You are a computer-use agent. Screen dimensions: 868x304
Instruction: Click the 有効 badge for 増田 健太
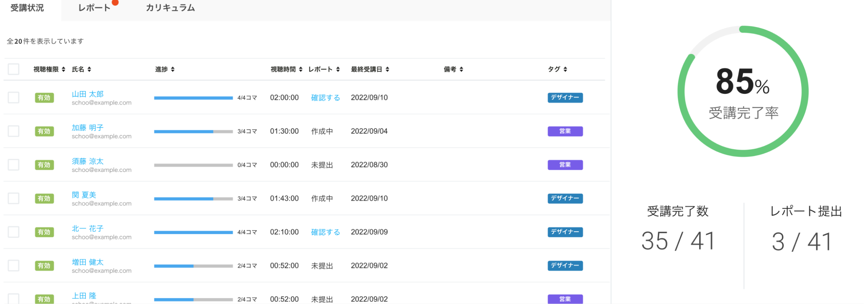[x=44, y=266]
